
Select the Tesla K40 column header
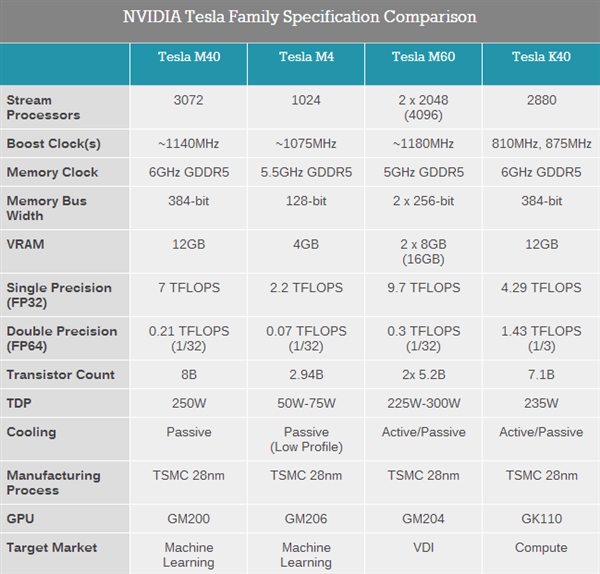[x=541, y=57]
